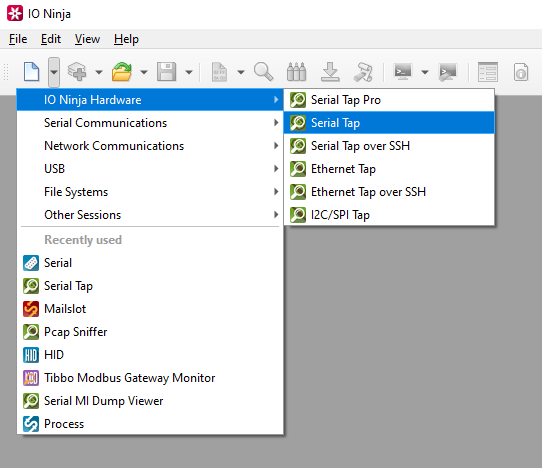Choose highlighted Serial Tap in Hardware submenu
The width and height of the screenshot is (542, 468).
389,123
